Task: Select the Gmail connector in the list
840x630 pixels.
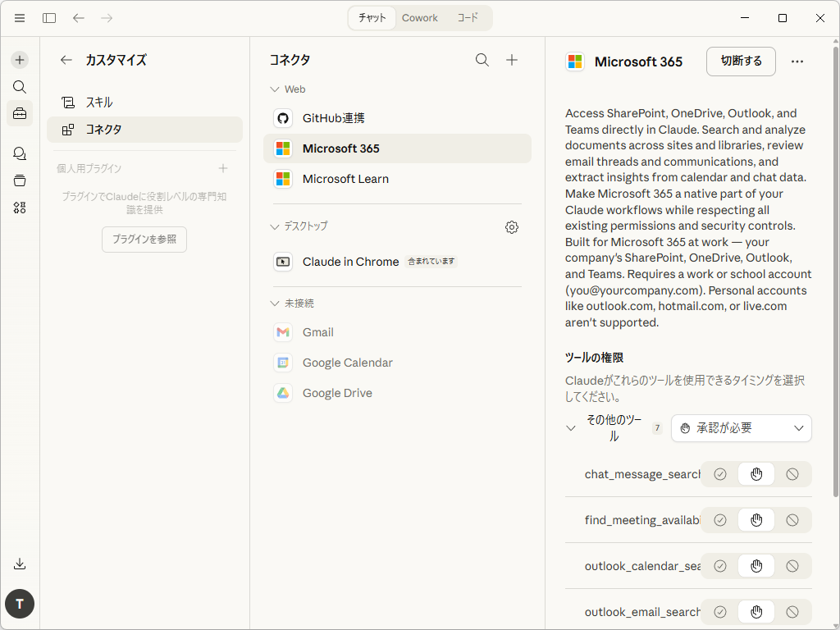Action: pyautogui.click(x=317, y=332)
